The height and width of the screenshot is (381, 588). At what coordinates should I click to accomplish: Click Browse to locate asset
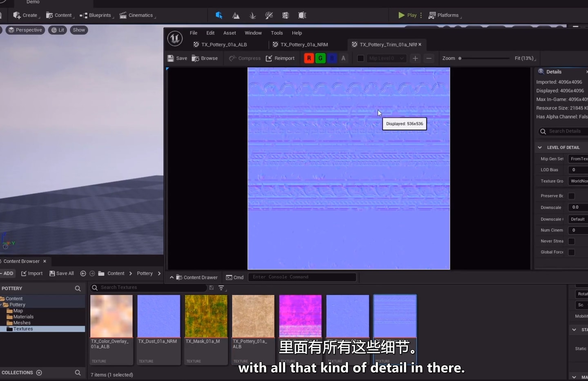tap(205, 58)
